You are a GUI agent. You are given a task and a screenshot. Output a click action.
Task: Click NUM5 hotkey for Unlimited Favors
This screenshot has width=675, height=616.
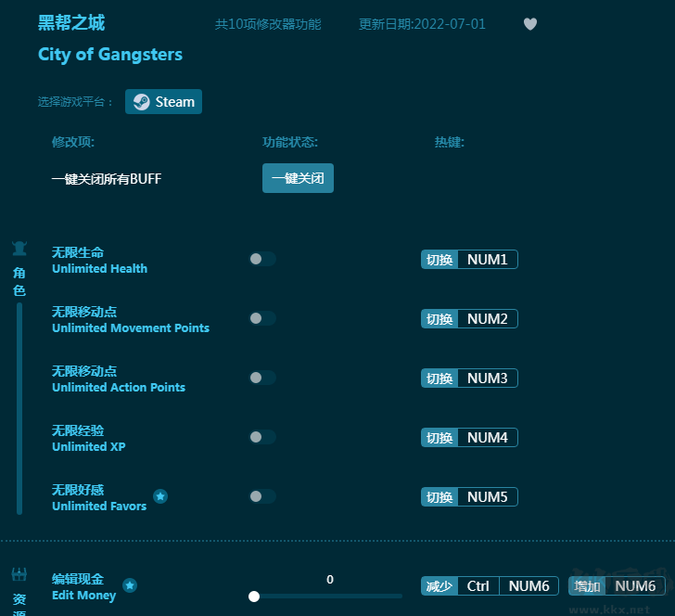tap(469, 497)
